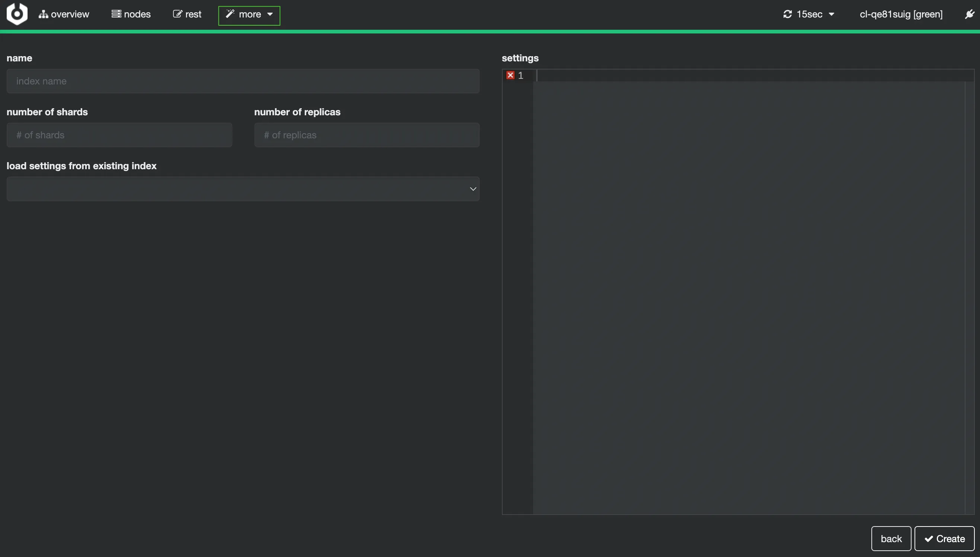980x557 pixels.
Task: Open the rest interface
Action: click(187, 14)
